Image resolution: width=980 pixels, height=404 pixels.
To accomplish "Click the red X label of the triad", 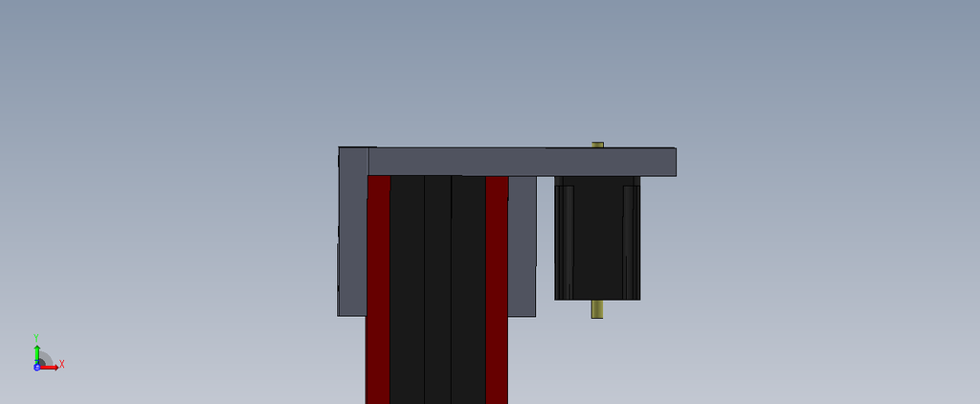I will pos(61,365).
